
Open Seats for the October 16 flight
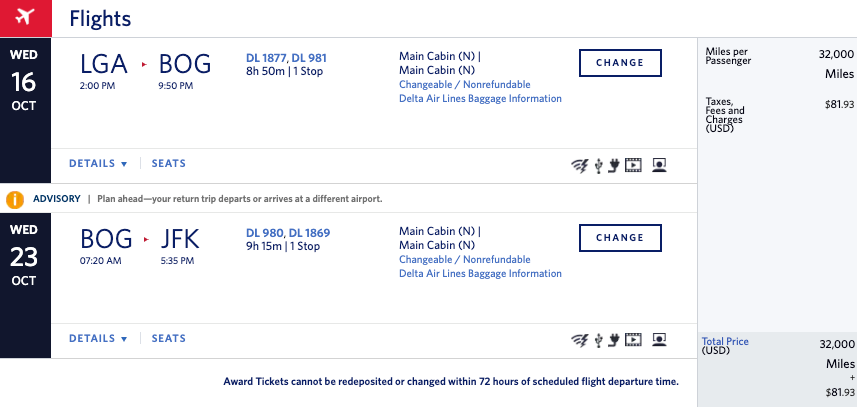(x=168, y=164)
